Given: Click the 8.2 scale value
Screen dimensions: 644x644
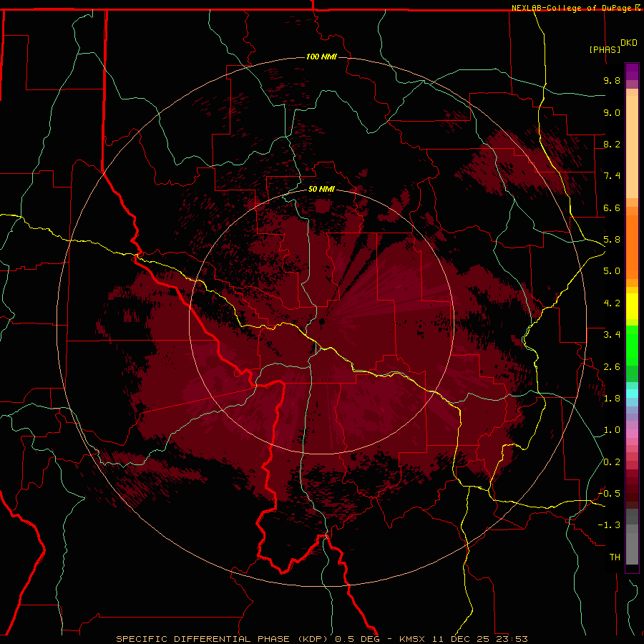Looking at the screenshot, I should [612, 144].
